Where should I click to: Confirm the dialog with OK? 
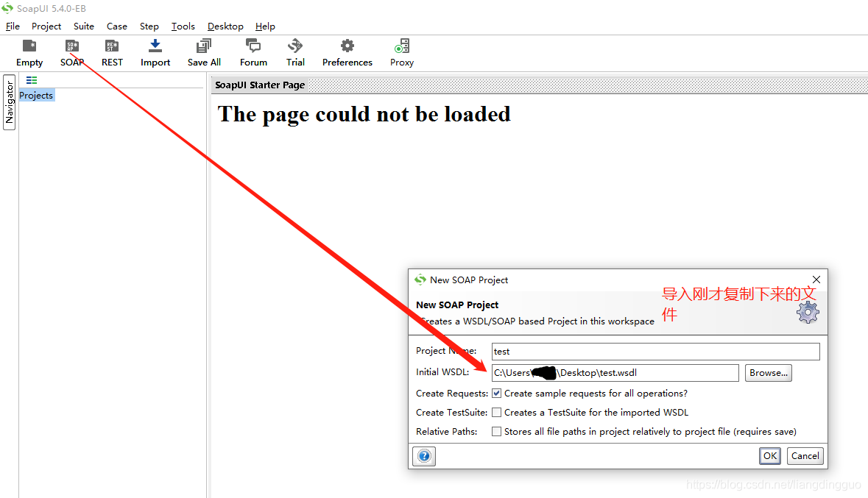click(x=770, y=456)
